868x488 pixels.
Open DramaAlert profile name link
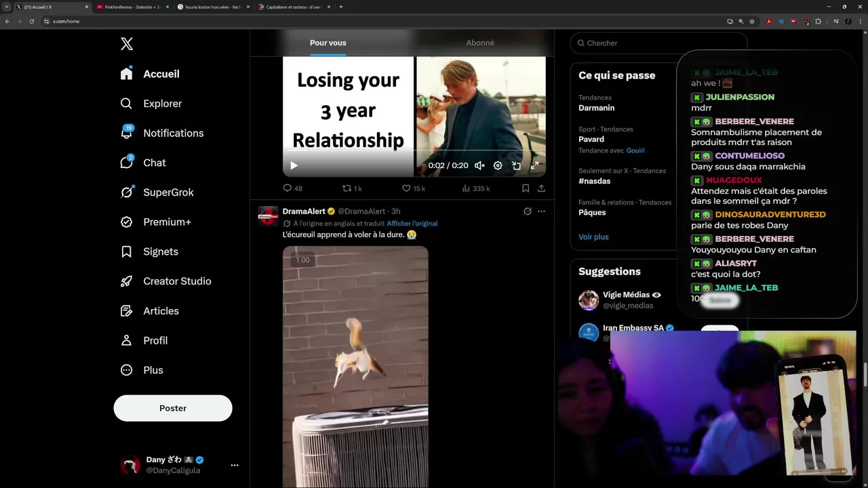point(304,211)
